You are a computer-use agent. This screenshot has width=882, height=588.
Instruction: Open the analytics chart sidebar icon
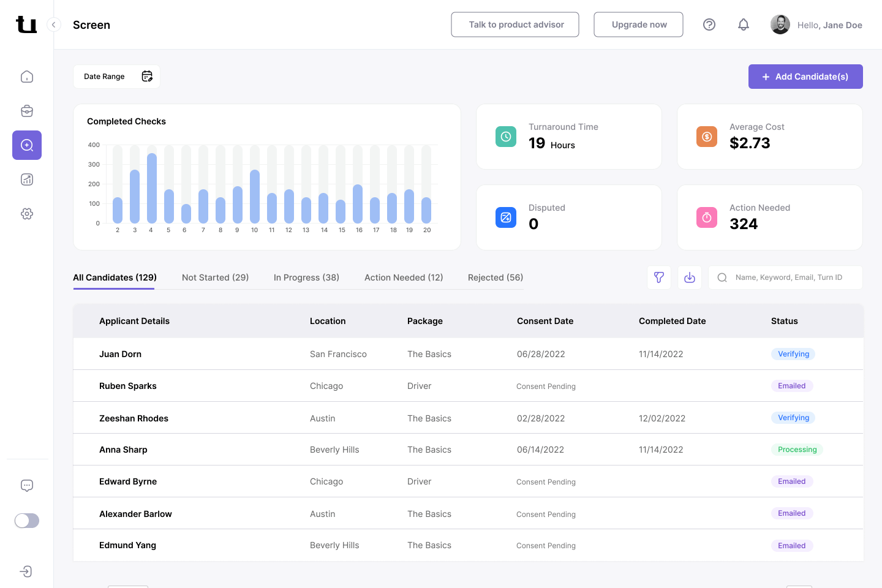coord(27,179)
